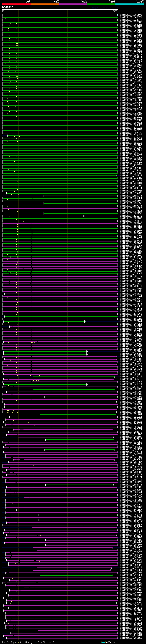The width and height of the screenshot is (146, 644).
Task: Open the UniRef100_A1SCE0 hit
Action: (x=131, y=570)
